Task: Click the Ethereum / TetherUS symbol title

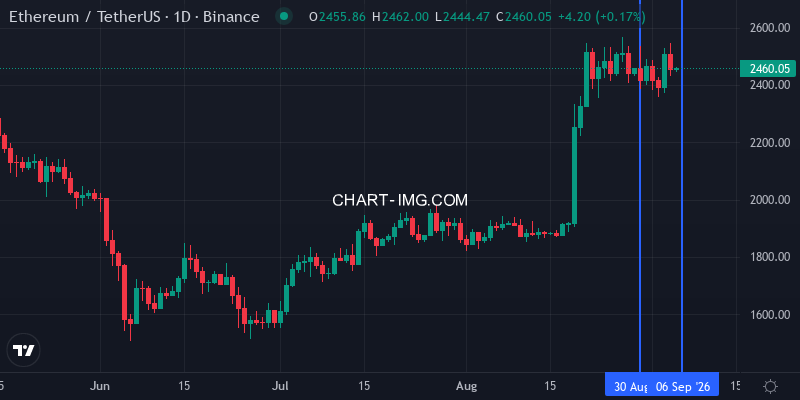Action: pos(134,17)
